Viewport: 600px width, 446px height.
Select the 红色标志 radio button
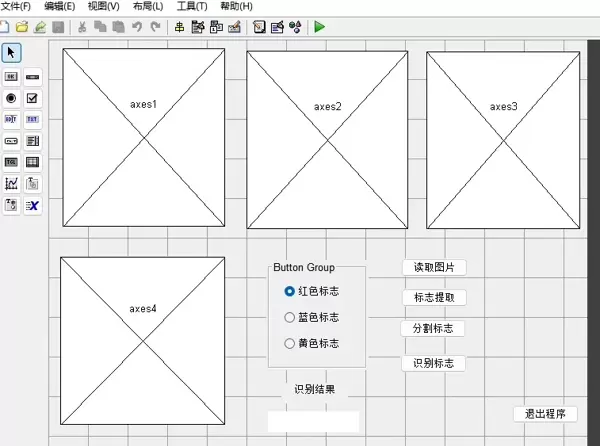(290, 292)
